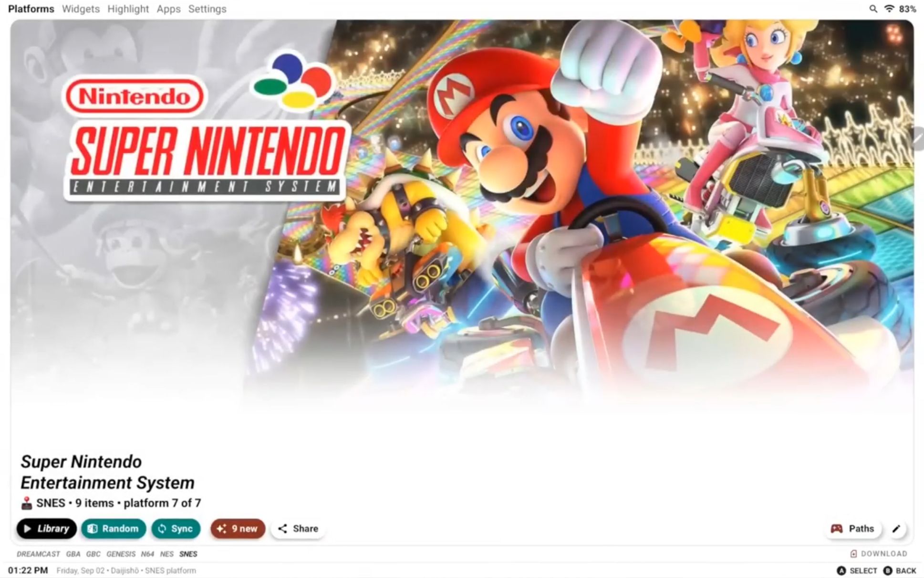The width and height of the screenshot is (924, 578).
Task: Check the Wi-Fi status icon
Action: pos(889,9)
